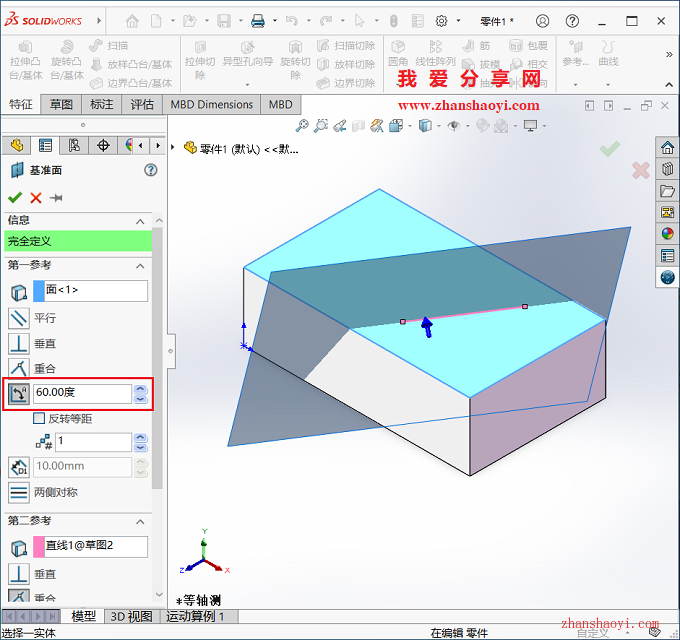The image size is (680, 640).
Task: Cancel the plane with the red X
Action: tap(36, 198)
